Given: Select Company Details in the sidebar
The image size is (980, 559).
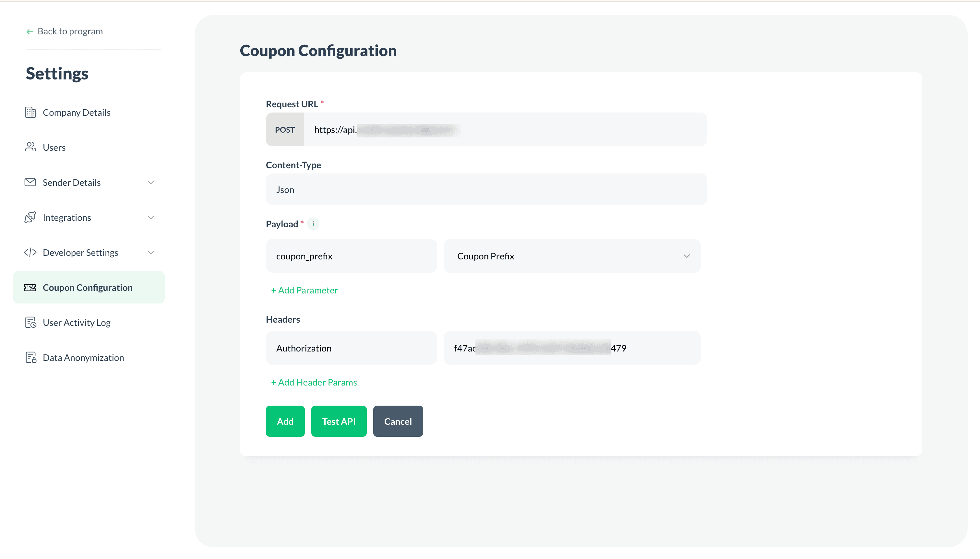Looking at the screenshot, I should click(77, 112).
